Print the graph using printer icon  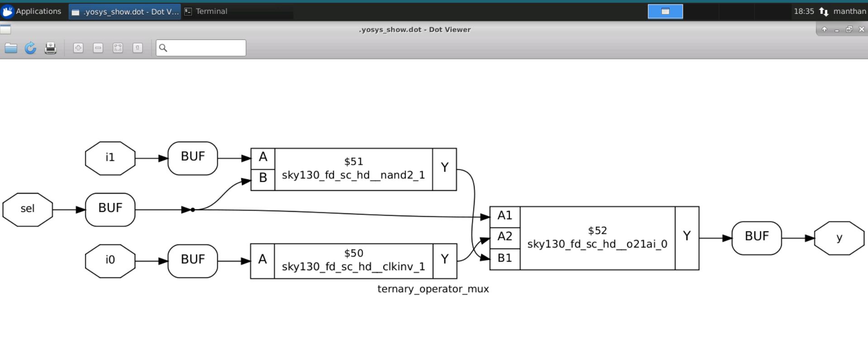[50, 48]
